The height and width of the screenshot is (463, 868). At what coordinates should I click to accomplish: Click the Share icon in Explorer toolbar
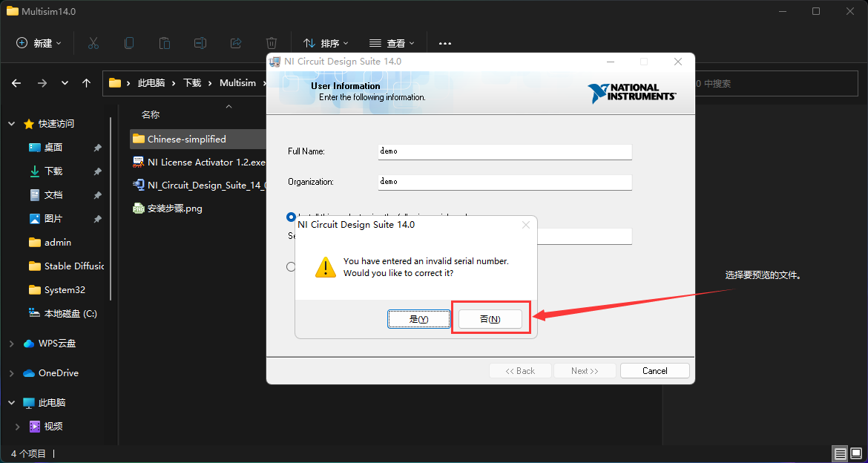236,42
